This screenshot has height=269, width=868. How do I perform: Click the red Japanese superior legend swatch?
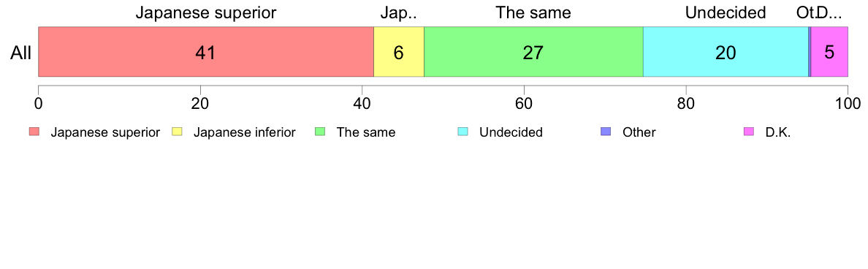(x=34, y=132)
